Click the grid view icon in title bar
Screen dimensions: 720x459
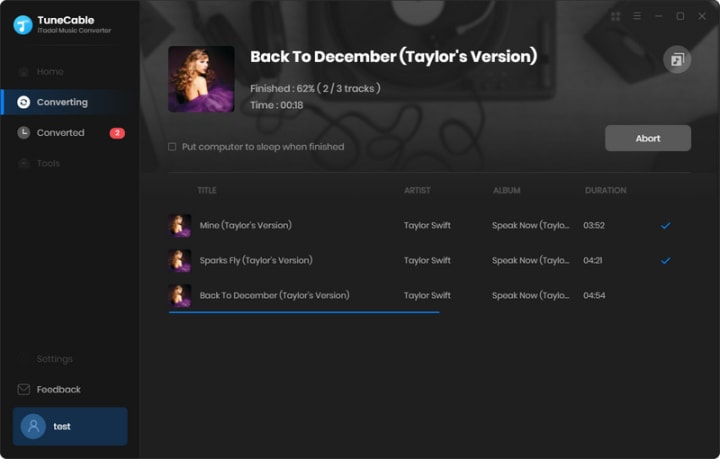pos(616,17)
